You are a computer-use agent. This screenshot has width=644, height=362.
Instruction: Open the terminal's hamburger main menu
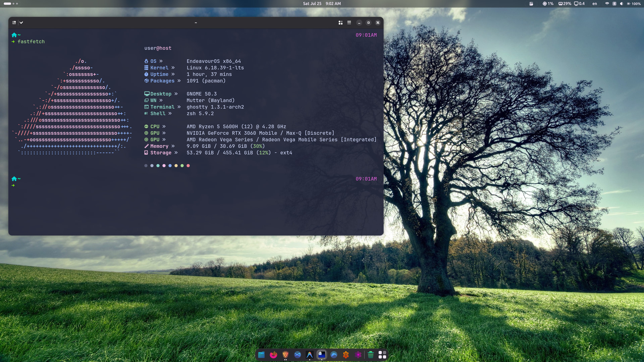pos(349,23)
